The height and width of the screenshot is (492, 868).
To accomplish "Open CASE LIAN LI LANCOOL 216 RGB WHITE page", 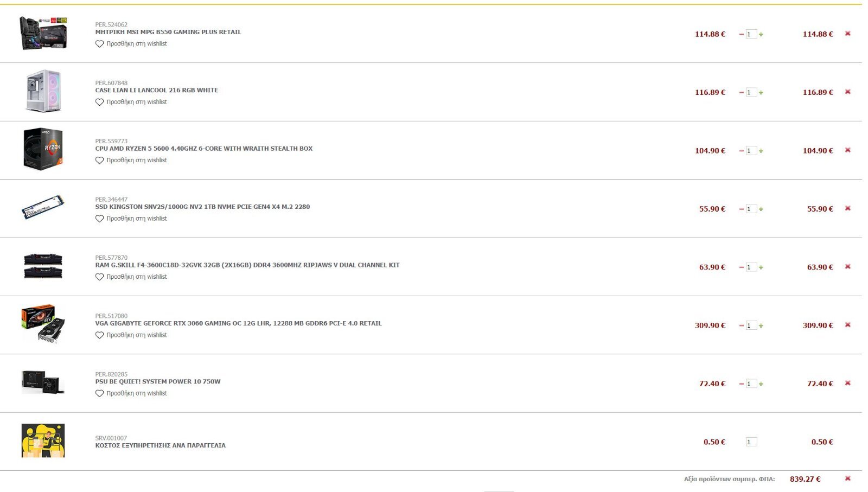I will point(157,90).
